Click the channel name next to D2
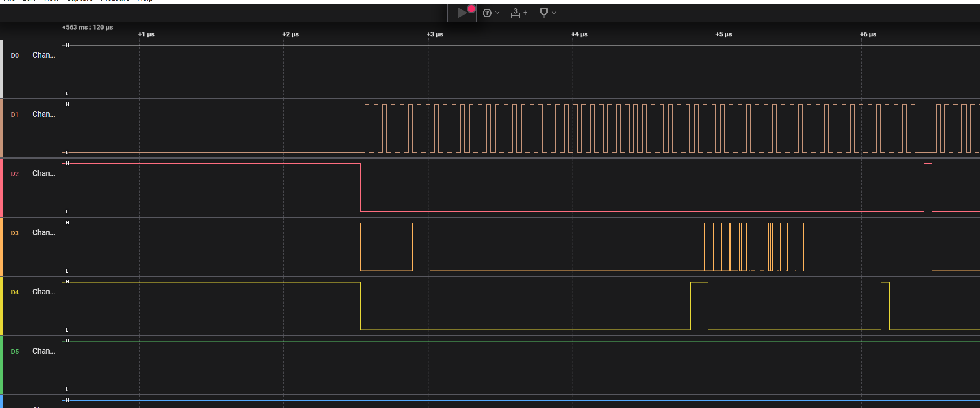The width and height of the screenshot is (980, 408). coord(44,174)
